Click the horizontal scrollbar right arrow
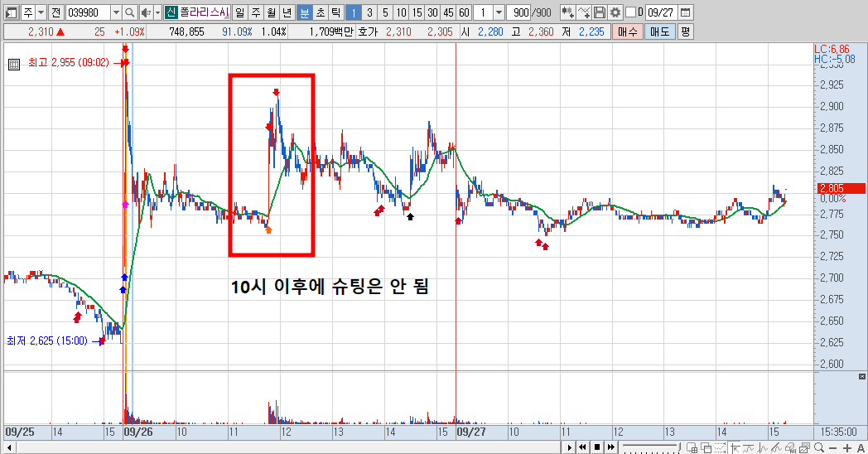 click(568, 447)
